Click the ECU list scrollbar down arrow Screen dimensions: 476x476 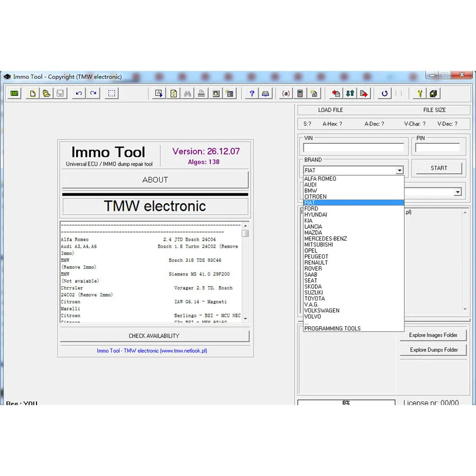245,319
